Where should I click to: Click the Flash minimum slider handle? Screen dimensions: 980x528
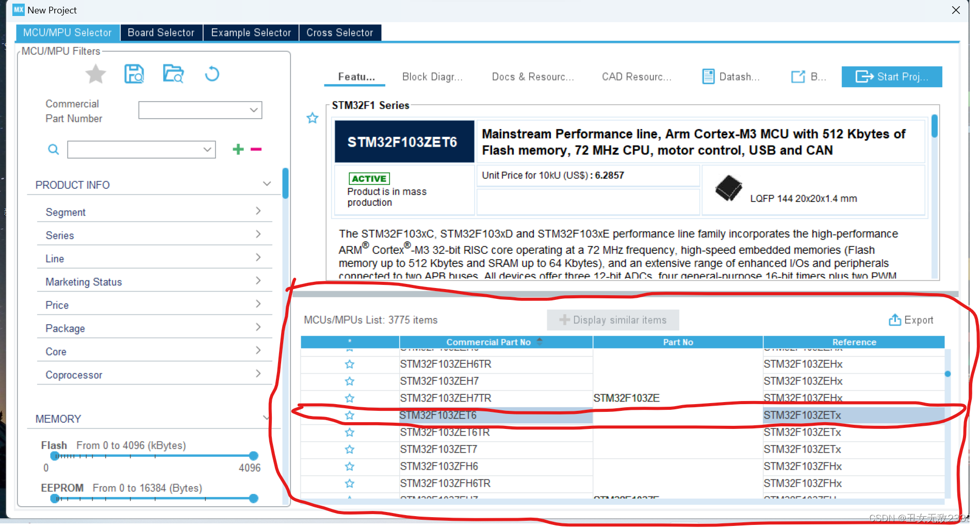(x=55, y=456)
